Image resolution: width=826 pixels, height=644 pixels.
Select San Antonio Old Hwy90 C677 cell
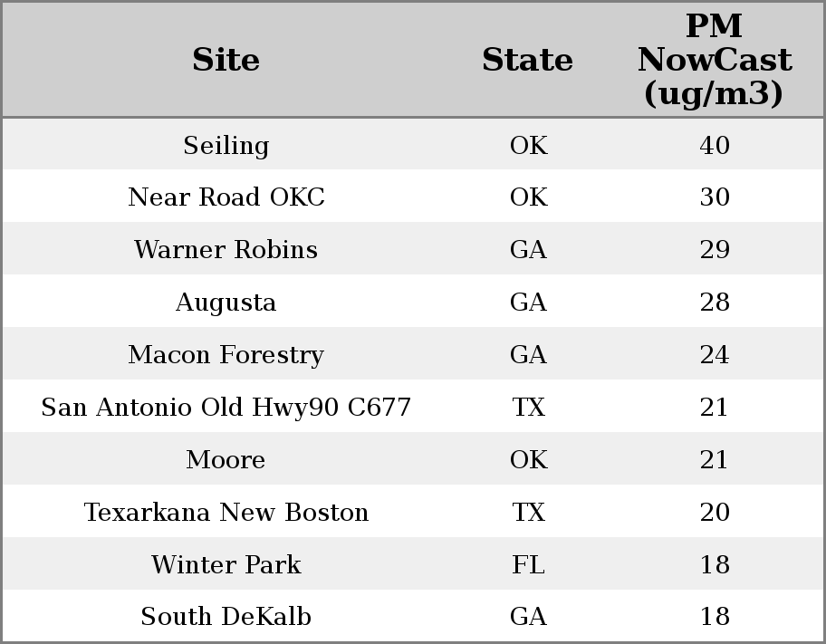(226, 408)
